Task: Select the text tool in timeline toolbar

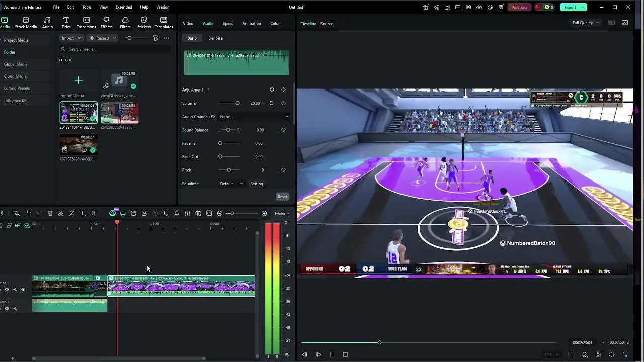Action: coord(83,213)
